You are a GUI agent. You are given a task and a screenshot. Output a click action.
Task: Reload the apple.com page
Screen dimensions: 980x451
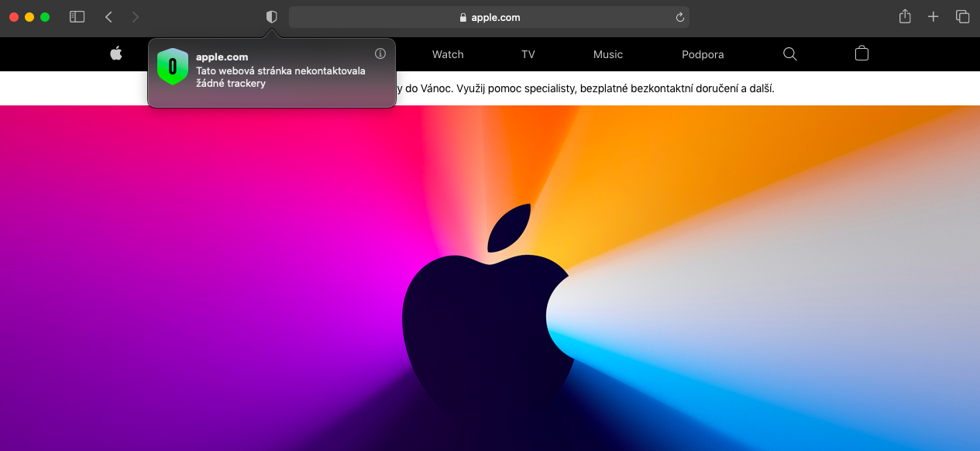point(679,17)
